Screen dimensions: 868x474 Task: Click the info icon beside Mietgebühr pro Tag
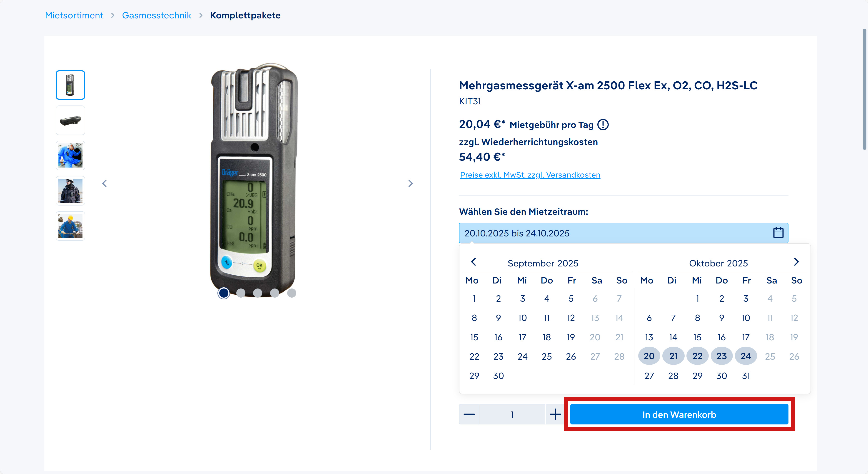pyautogui.click(x=603, y=125)
